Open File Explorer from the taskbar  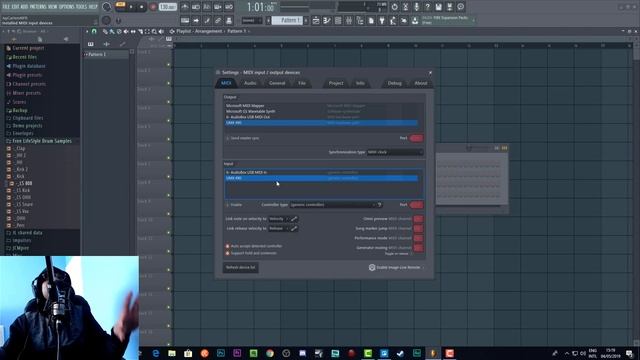[172, 353]
